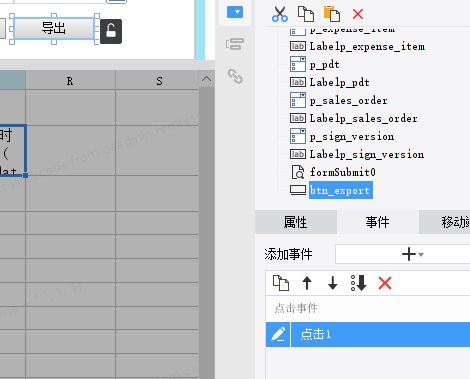
Task: Select p_sign_version in widget tree
Action: pos(352,136)
